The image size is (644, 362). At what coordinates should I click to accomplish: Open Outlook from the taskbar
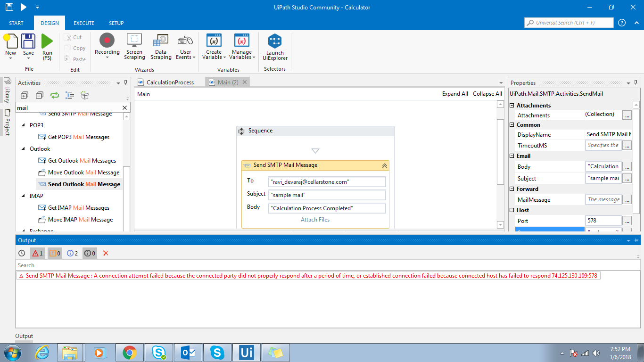[188, 353]
